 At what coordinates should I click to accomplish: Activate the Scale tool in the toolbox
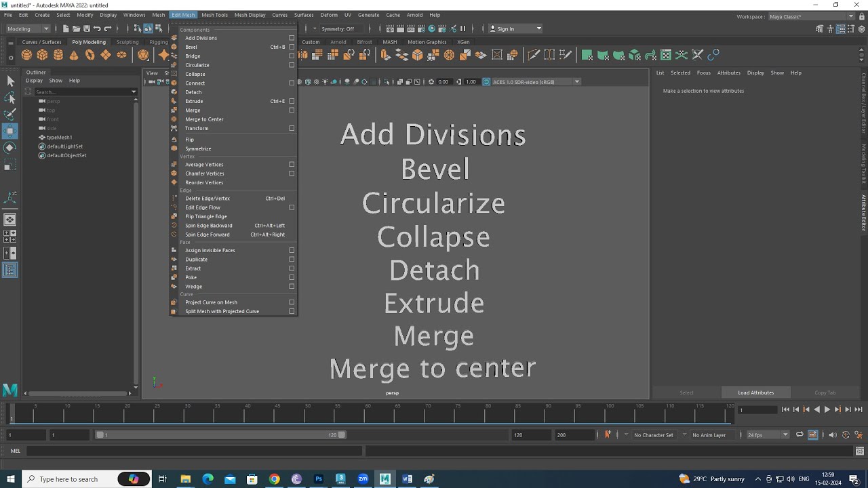(x=10, y=165)
